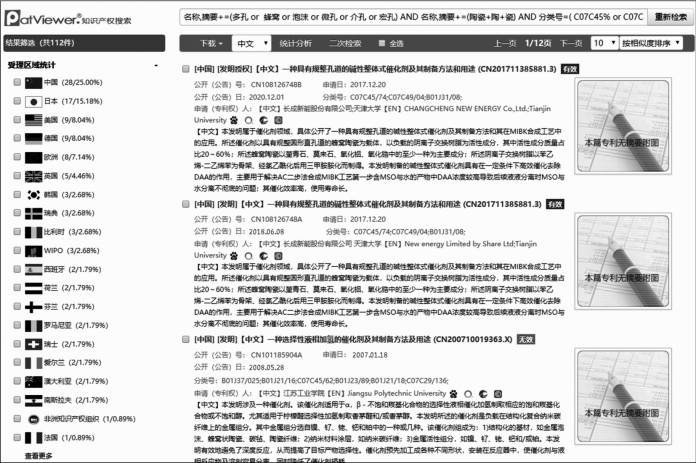
Task: Click the Baidu paw icon under CN108126748A applicant
Action: (x=234, y=256)
